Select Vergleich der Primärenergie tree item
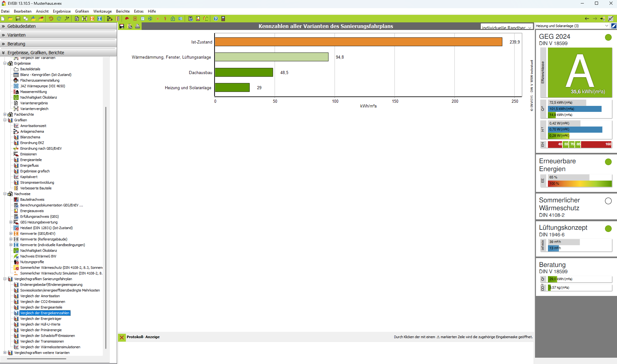This screenshot has width=617, height=364. 41,330
